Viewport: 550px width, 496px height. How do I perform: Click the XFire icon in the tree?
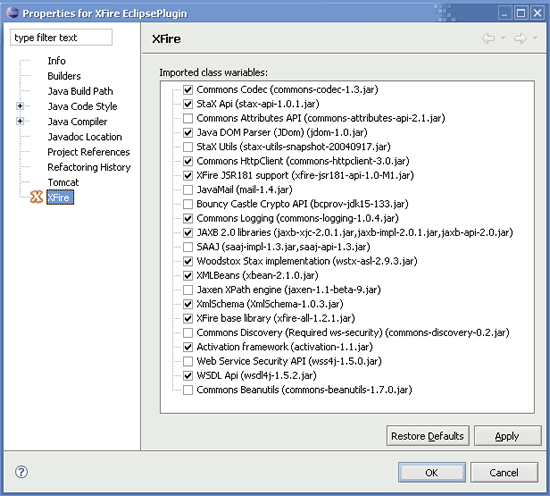coord(36,197)
